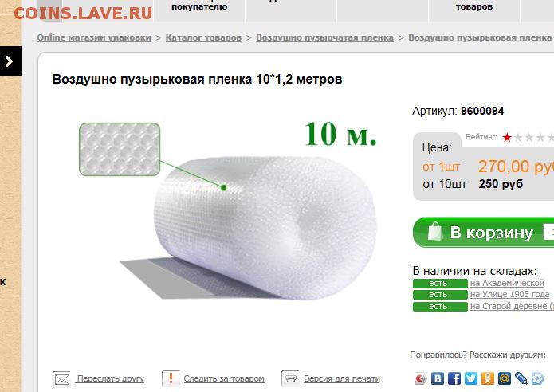The width and height of the screenshot is (554, 392).
Task: Share on VKontakte icon
Action: click(438, 378)
